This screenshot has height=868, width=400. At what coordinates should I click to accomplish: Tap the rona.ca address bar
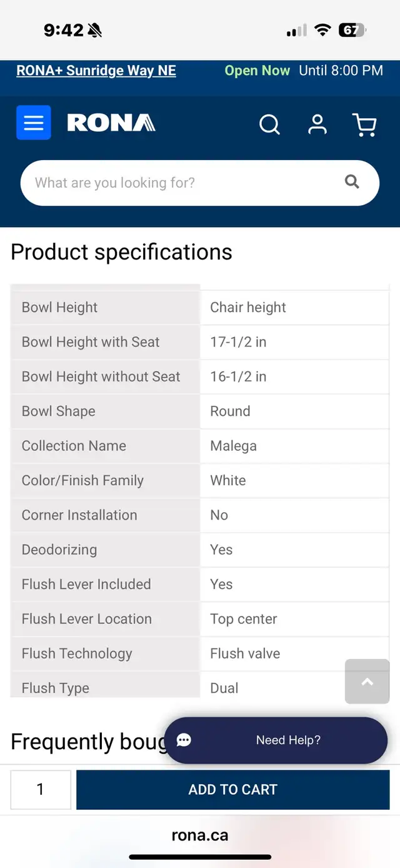(200, 835)
